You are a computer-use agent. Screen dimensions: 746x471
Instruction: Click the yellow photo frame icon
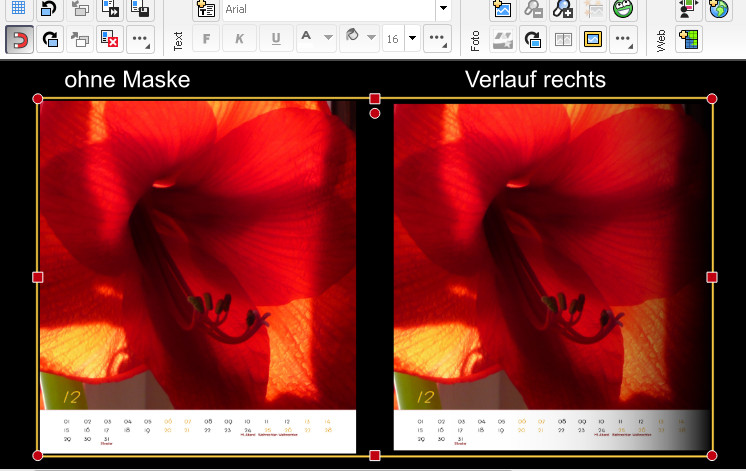coord(593,39)
